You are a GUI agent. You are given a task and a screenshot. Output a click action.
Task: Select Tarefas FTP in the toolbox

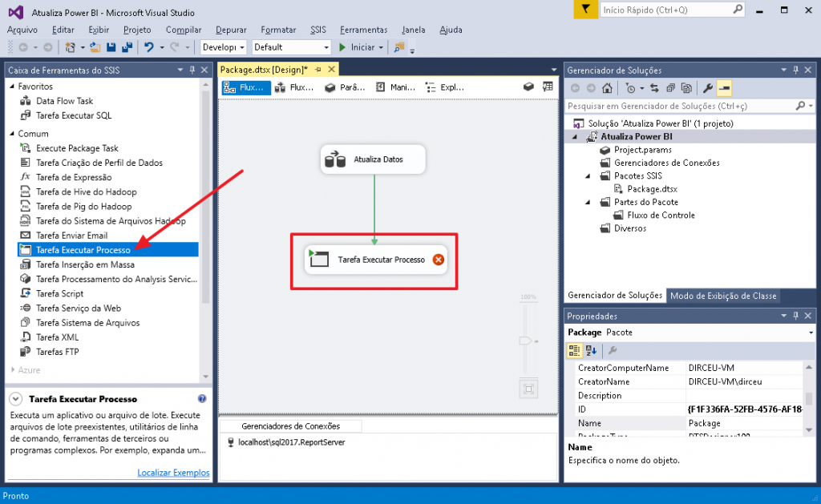57,352
